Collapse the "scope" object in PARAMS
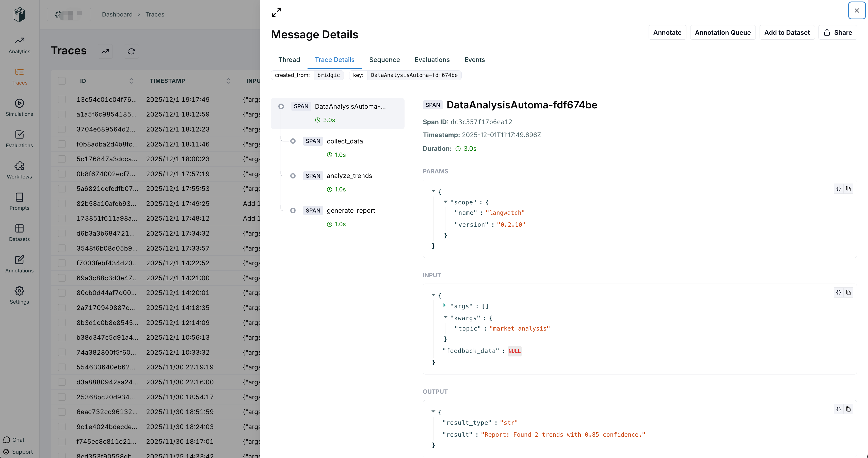The width and height of the screenshot is (868, 458). tap(445, 202)
